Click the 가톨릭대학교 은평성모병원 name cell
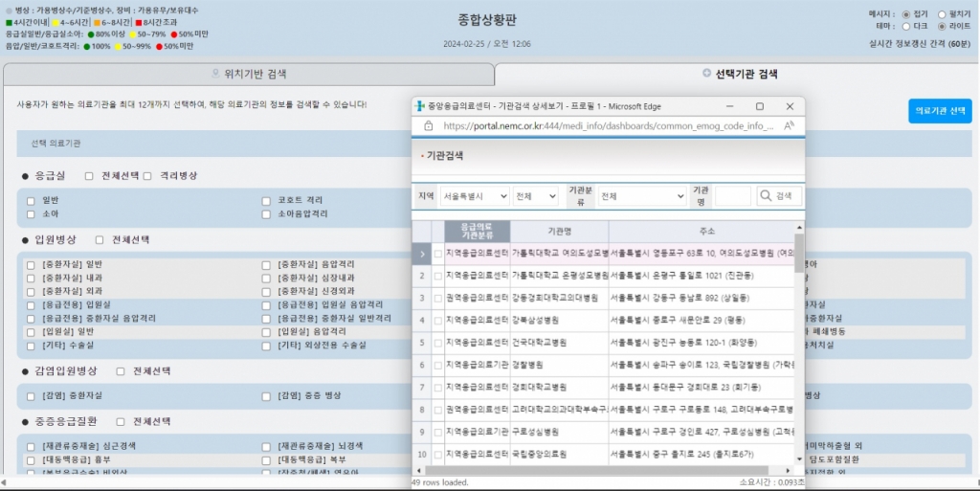This screenshot has width=980, height=491. tap(559, 276)
